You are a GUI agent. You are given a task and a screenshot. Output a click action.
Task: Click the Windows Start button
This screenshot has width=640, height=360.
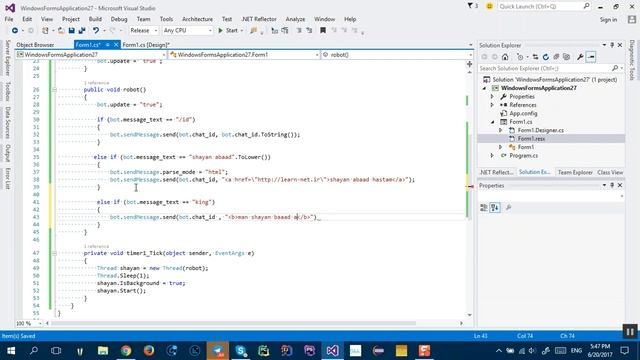click(11, 351)
